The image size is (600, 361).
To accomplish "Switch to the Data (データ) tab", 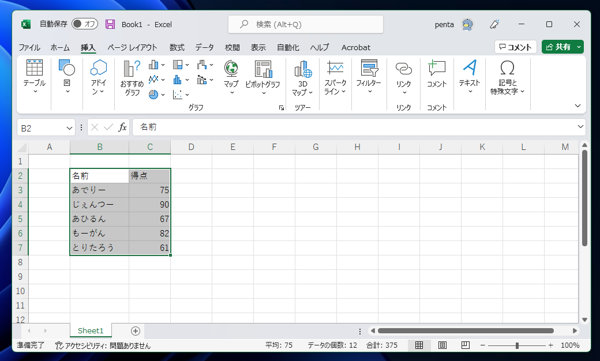I will click(x=204, y=47).
